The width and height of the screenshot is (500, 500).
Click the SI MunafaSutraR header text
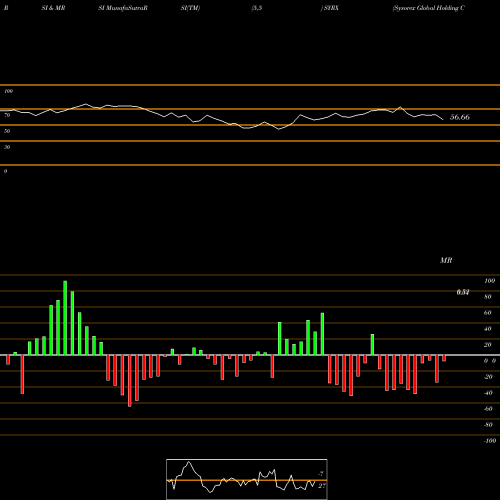123,8
